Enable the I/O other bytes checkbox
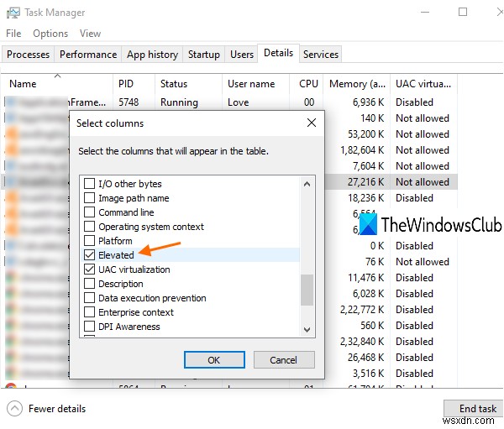Screen dimensions: 504x429 click(x=89, y=184)
